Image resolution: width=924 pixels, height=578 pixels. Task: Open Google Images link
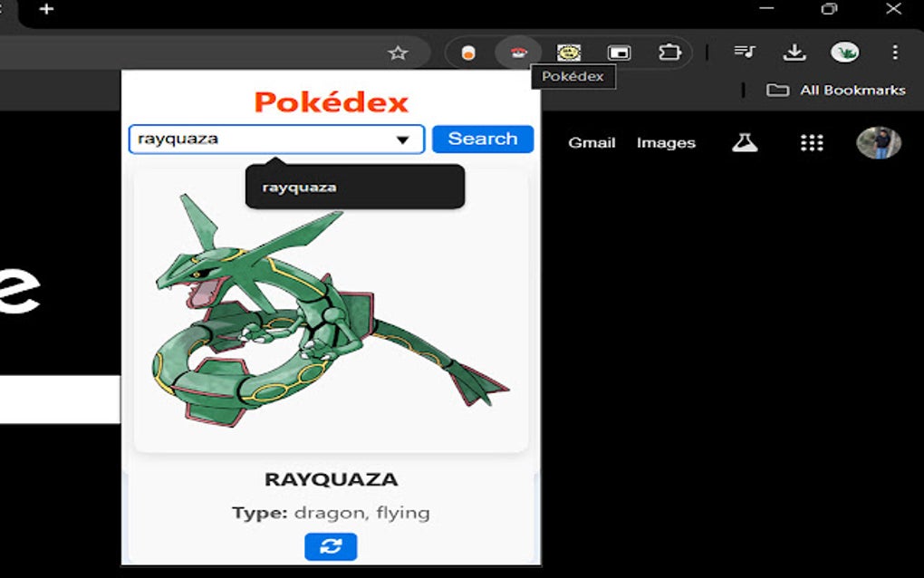[x=666, y=142]
